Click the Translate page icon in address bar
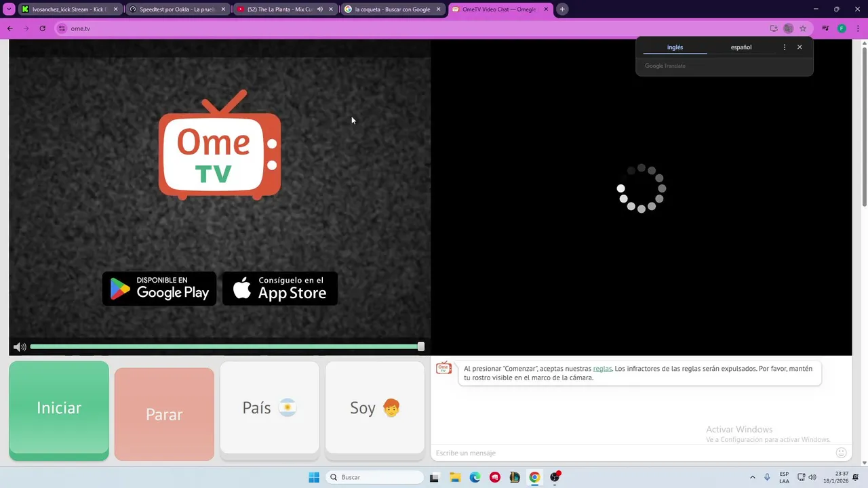868x488 pixels. [788, 28]
